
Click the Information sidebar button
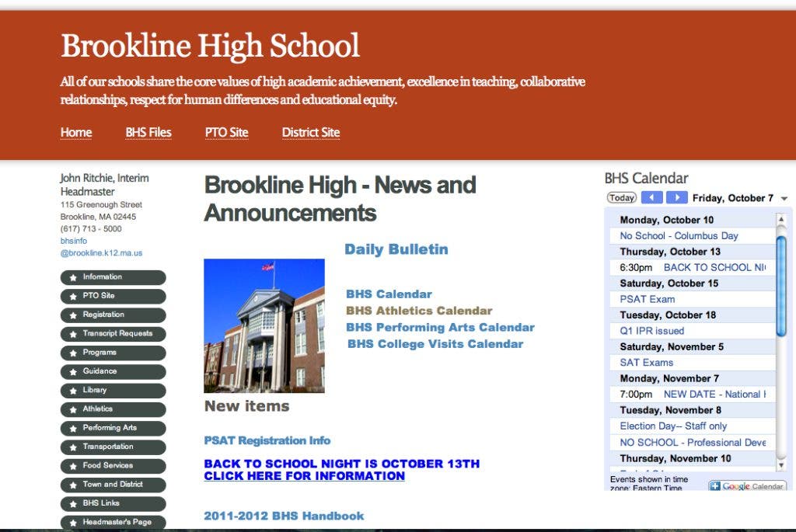pos(113,277)
